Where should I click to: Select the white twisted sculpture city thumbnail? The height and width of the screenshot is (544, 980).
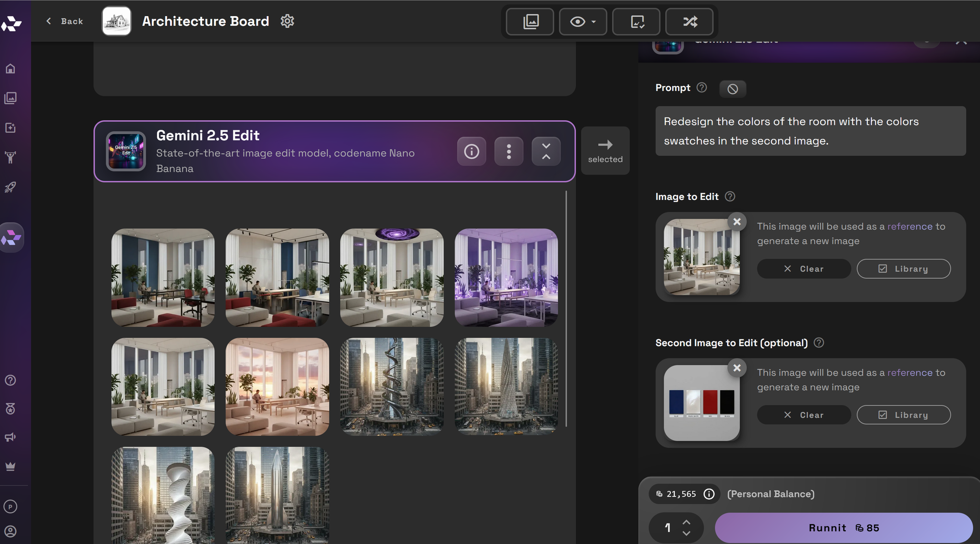coord(163,495)
